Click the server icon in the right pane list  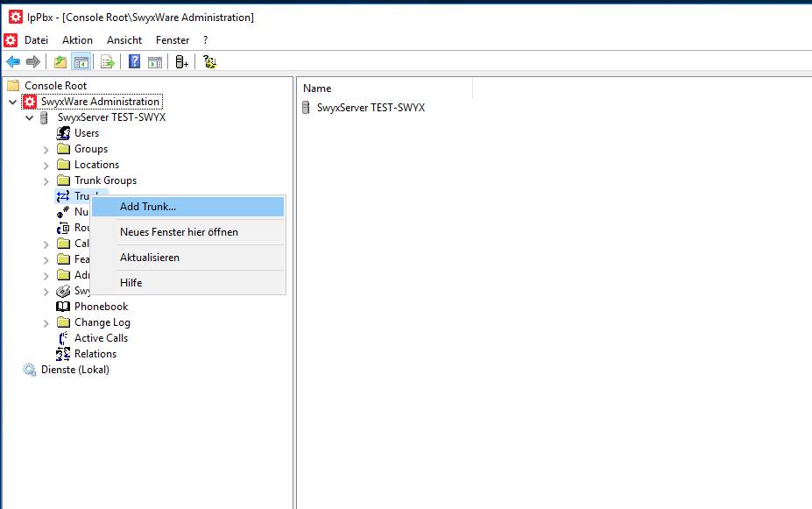[x=306, y=108]
